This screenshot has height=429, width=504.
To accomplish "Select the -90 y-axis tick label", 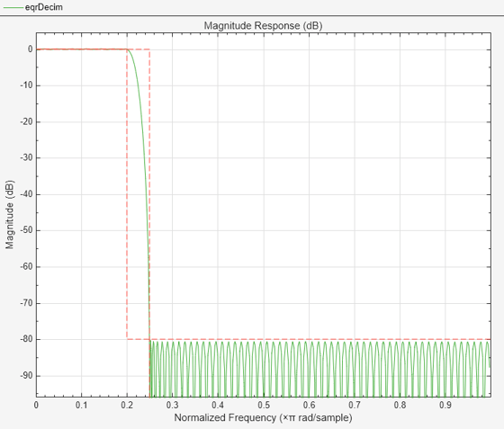I will click(26, 375).
